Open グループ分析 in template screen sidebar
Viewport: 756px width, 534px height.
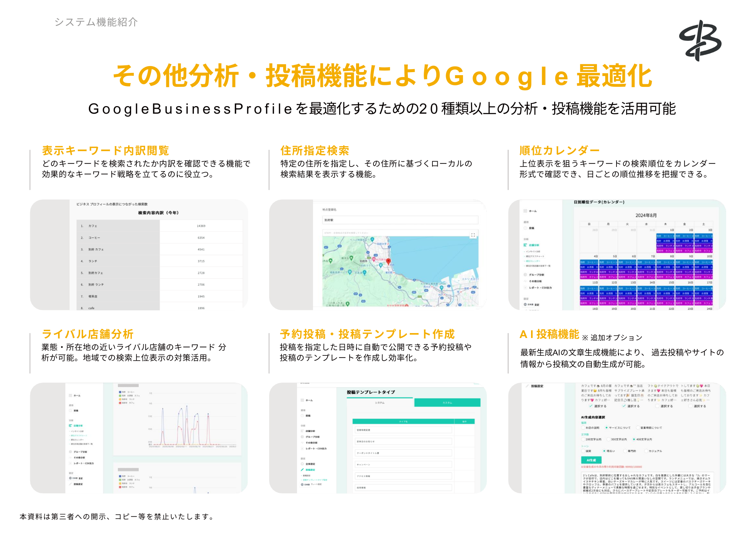tap(313, 437)
